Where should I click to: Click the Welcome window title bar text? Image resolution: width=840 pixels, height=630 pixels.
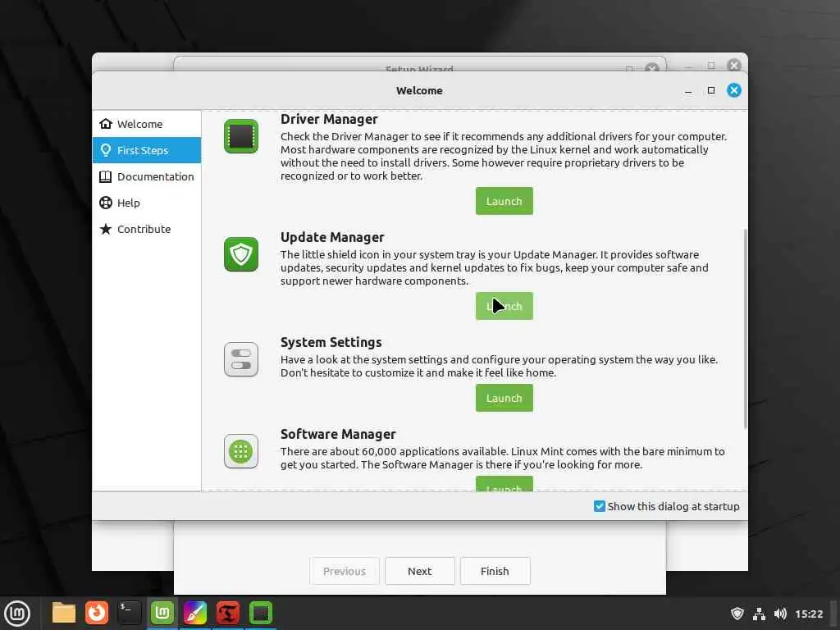coord(419,90)
